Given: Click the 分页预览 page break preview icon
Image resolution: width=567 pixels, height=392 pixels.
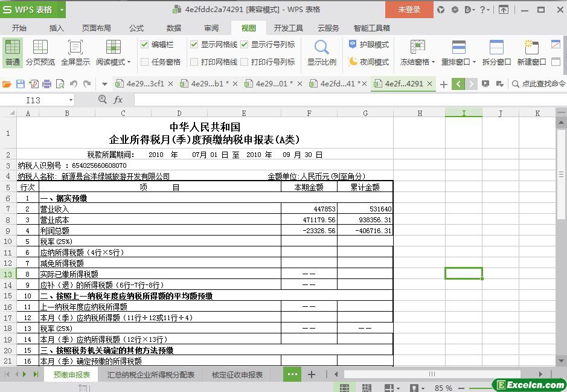Looking at the screenshot, I should tap(40, 48).
